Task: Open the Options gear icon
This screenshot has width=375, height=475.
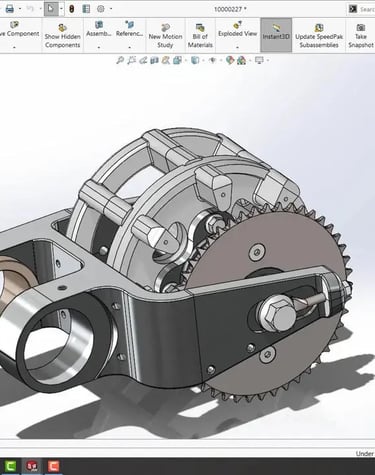Action: pos(100,9)
